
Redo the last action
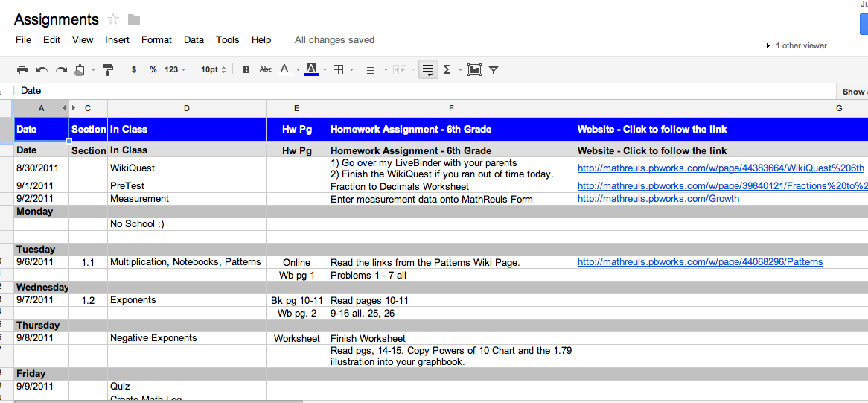(61, 70)
